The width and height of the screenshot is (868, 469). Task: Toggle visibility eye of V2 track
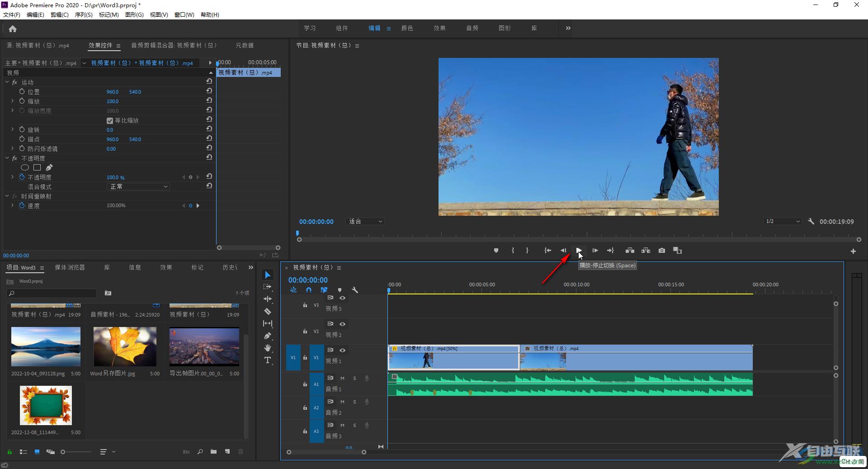click(342, 324)
